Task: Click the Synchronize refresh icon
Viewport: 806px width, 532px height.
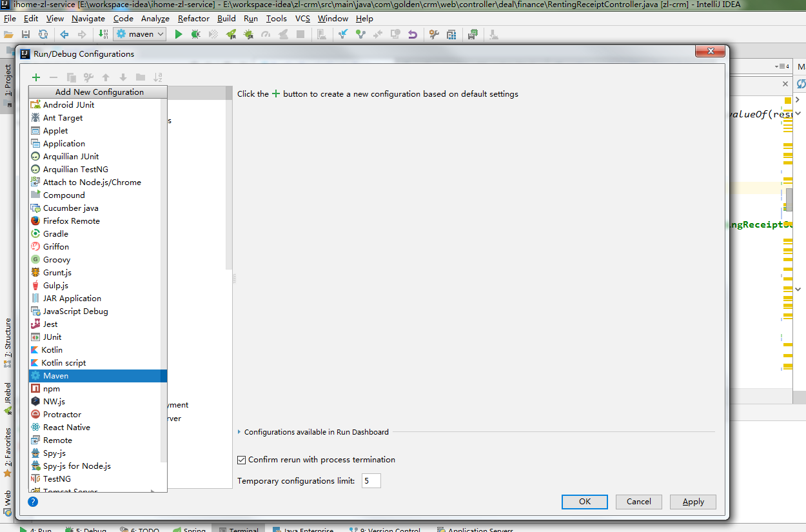Action: point(43,34)
